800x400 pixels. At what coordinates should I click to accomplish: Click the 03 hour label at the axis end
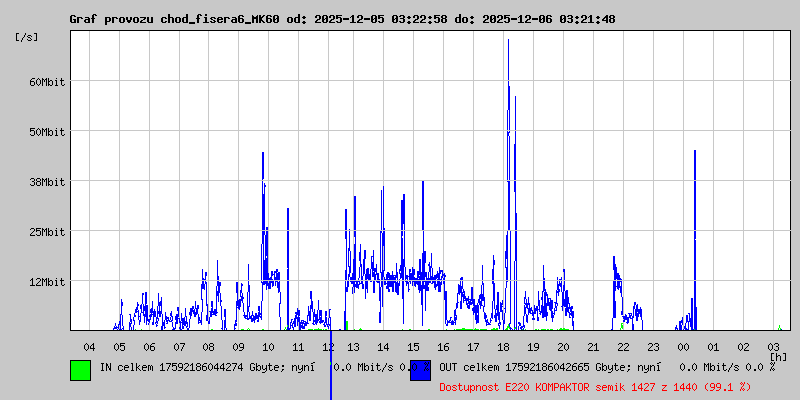(773, 346)
